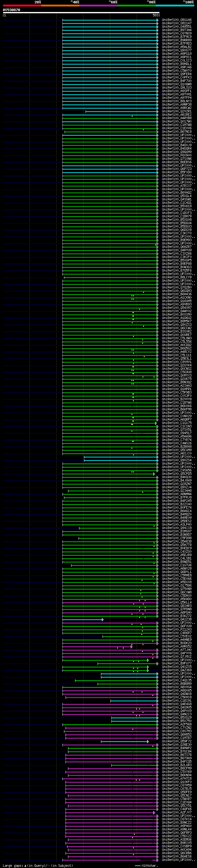
Task: Click the orange ~40% identity legend segment
Action: click(x=60, y=6)
